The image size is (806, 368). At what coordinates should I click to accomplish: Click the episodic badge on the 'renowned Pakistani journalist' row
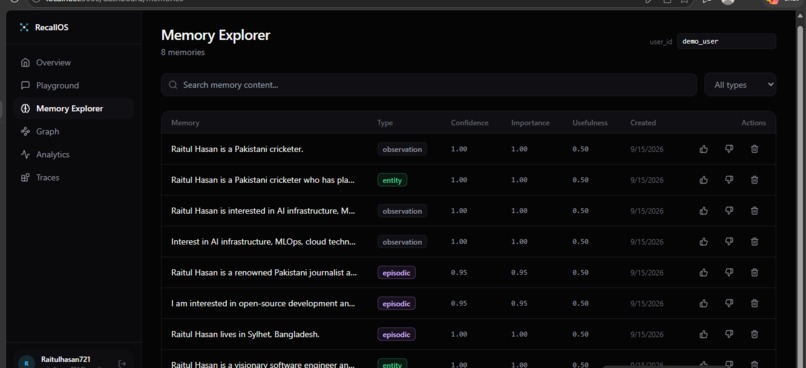click(x=396, y=273)
